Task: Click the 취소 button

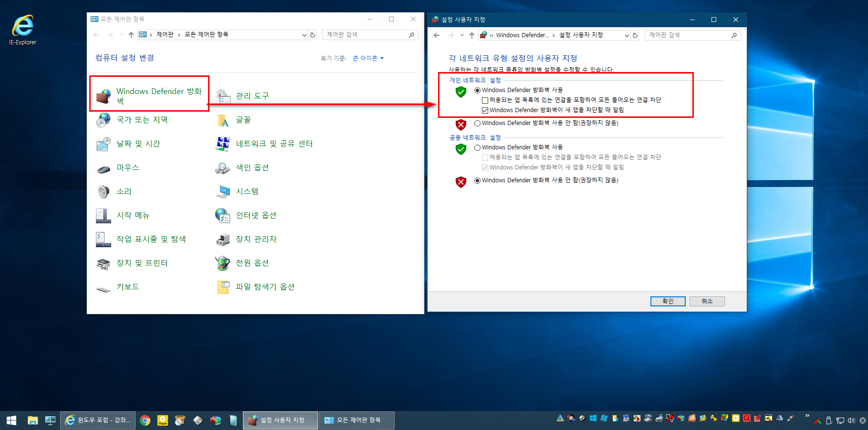Action: [x=707, y=301]
